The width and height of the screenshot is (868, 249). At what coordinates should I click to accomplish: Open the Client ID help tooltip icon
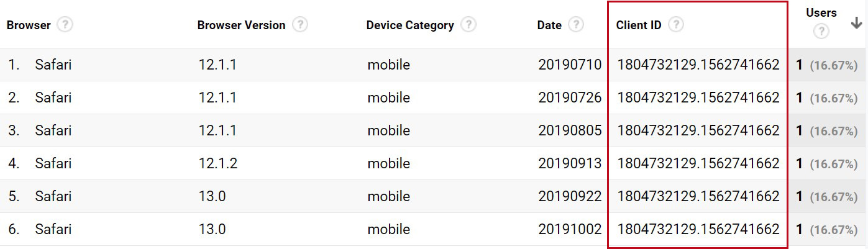(676, 25)
